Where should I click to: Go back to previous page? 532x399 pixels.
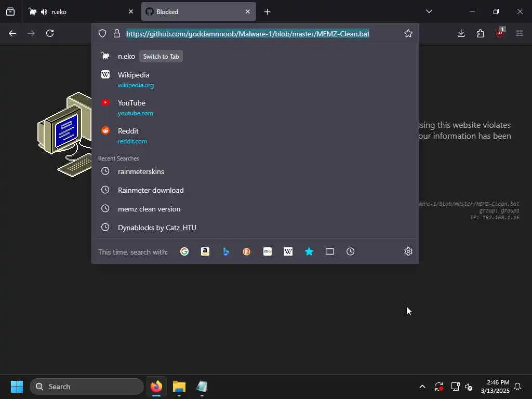(x=12, y=33)
